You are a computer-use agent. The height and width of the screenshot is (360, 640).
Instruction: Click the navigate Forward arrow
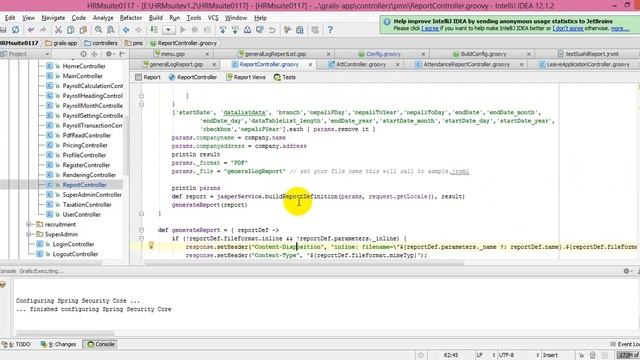pos(138,30)
